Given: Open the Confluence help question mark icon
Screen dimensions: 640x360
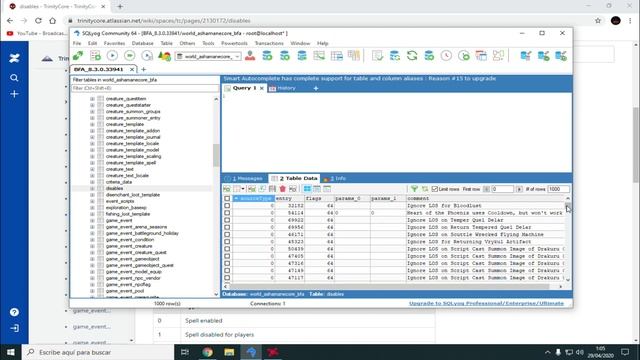Looking at the screenshot, I should pyautogui.click(x=14, y=312).
